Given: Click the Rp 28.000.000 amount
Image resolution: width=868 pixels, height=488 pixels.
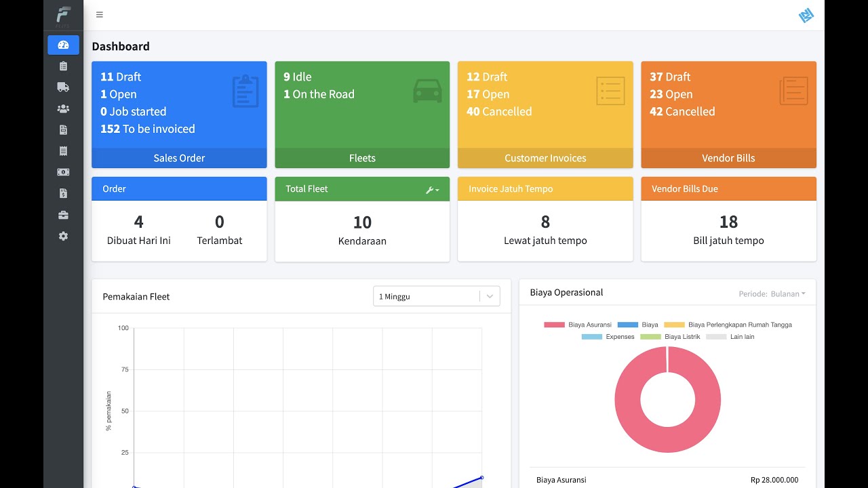Looking at the screenshot, I should 774,480.
